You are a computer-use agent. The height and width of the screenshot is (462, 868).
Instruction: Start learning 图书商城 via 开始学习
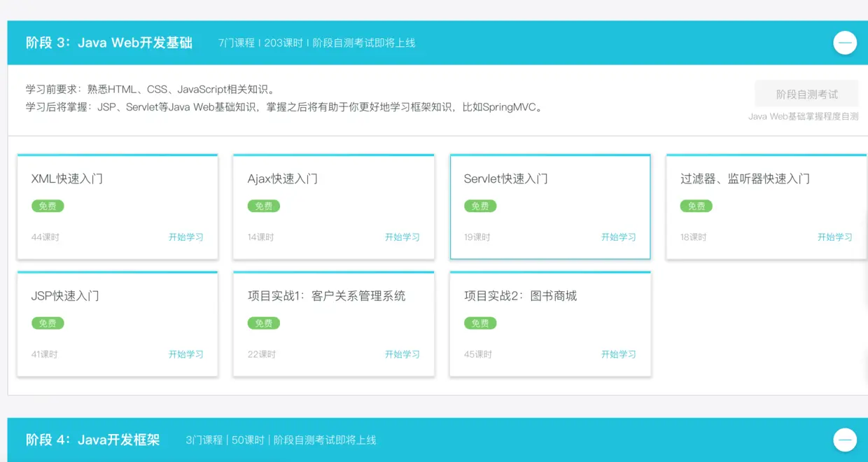[619, 354]
